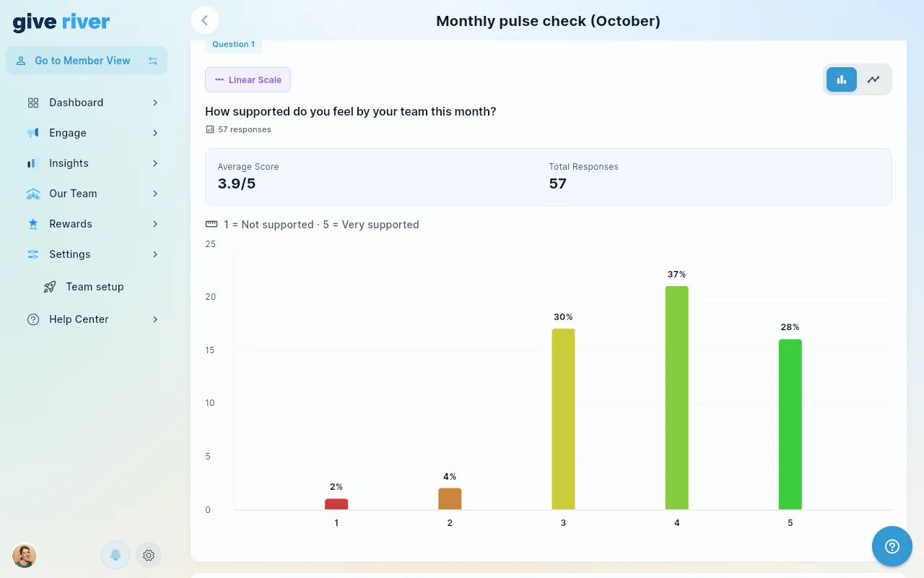The width and height of the screenshot is (924, 578).
Task: Click the green bar for score 5
Action: coord(790,425)
